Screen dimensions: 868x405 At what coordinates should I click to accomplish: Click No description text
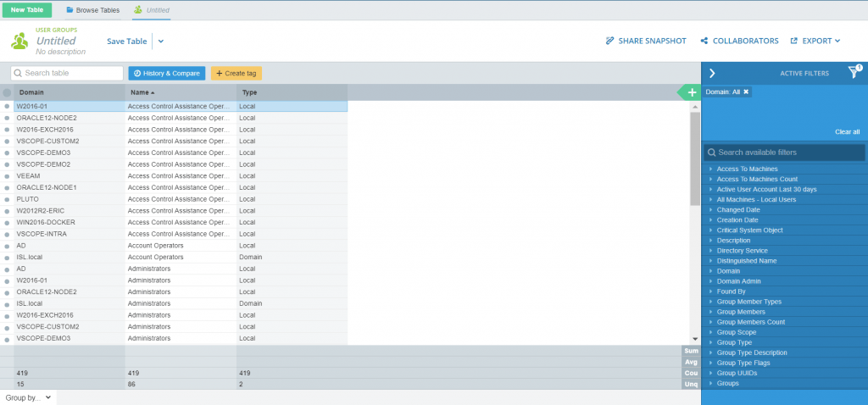[60, 52]
